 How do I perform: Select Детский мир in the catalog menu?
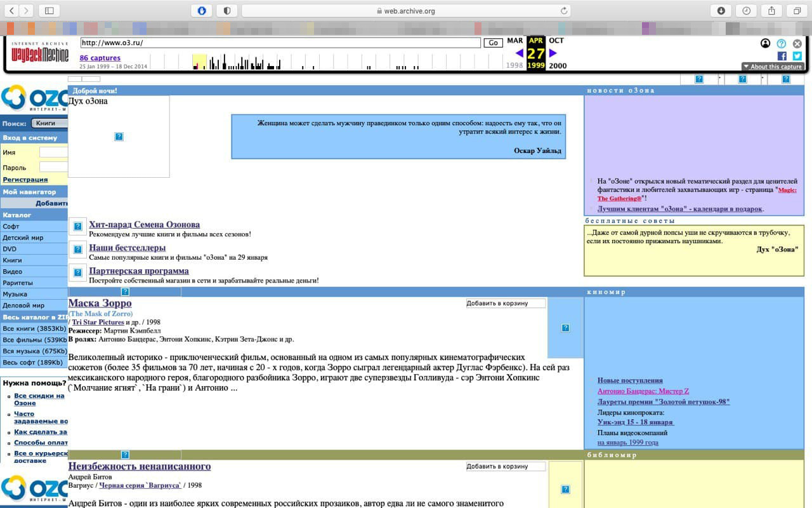point(34,237)
